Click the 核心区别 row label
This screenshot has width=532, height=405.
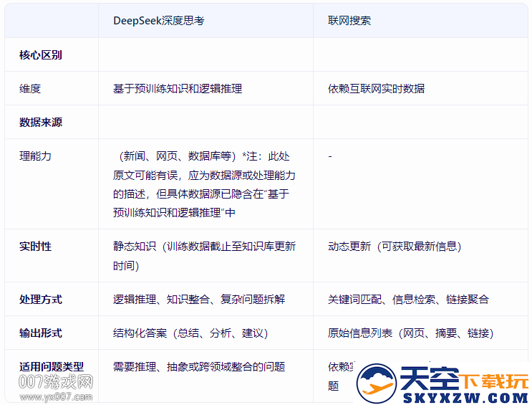[x=41, y=54]
